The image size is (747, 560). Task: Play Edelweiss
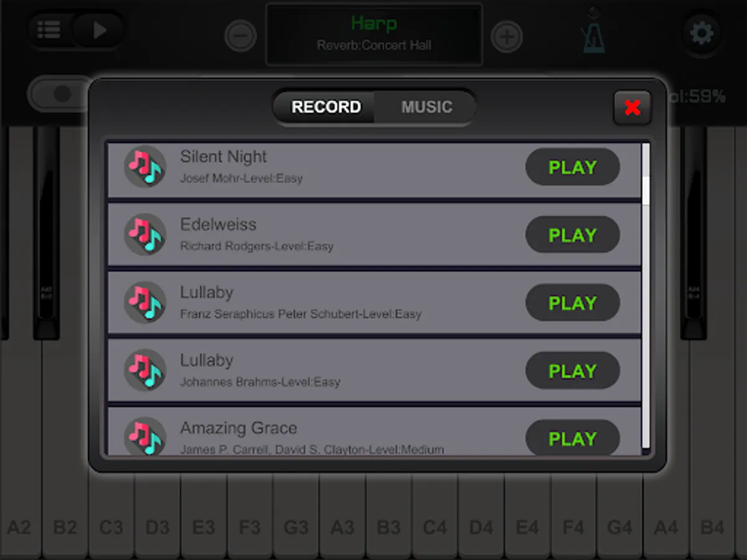click(x=573, y=235)
